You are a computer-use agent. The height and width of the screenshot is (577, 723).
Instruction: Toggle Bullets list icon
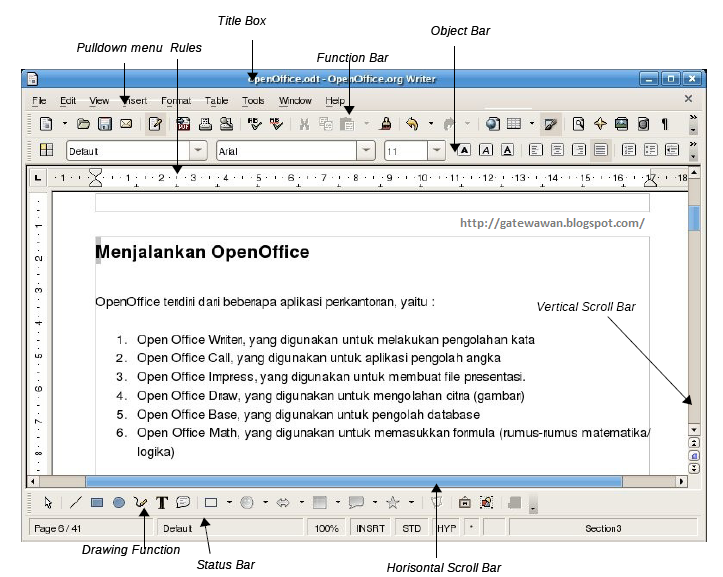tap(650, 150)
